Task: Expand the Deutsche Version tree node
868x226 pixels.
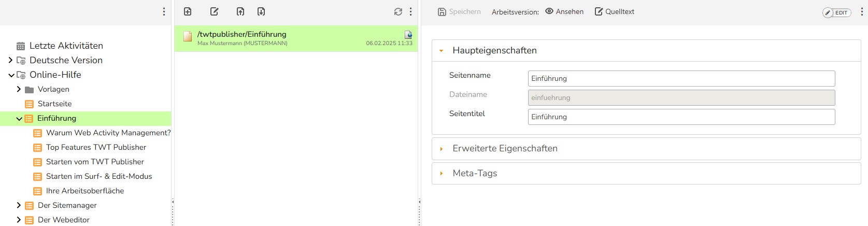Action: 10,60
